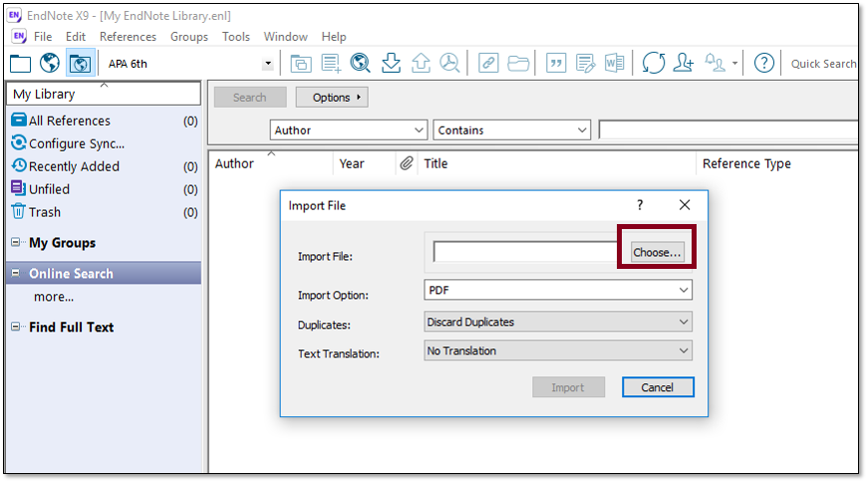The width and height of the screenshot is (868, 483).
Task: Close the Import File dialog
Action: pos(685,205)
